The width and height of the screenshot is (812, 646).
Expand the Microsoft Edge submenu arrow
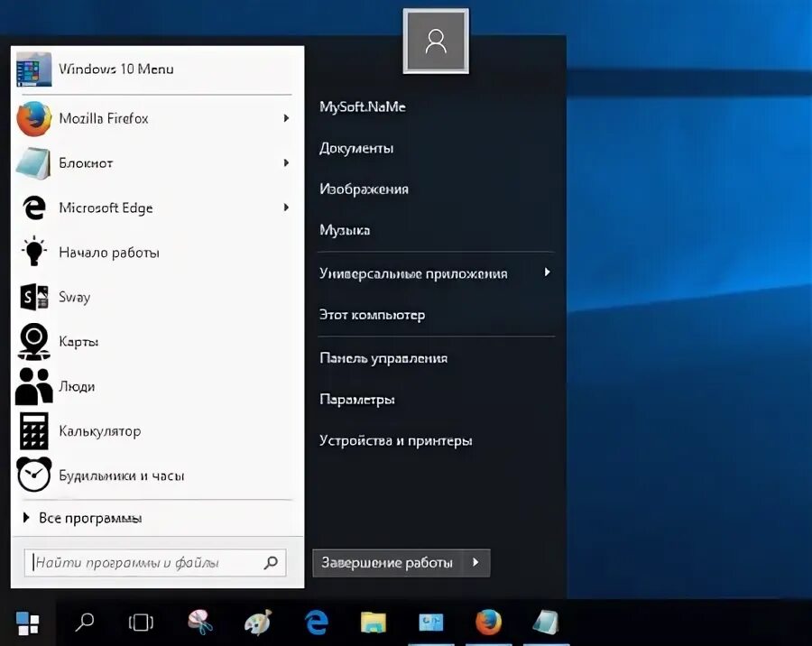[x=286, y=208]
